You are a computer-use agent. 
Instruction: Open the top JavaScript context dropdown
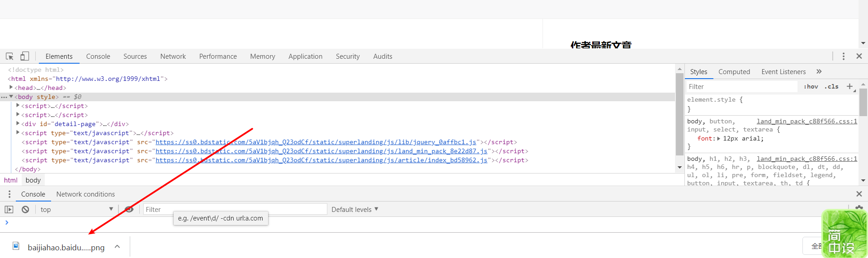(x=76, y=209)
